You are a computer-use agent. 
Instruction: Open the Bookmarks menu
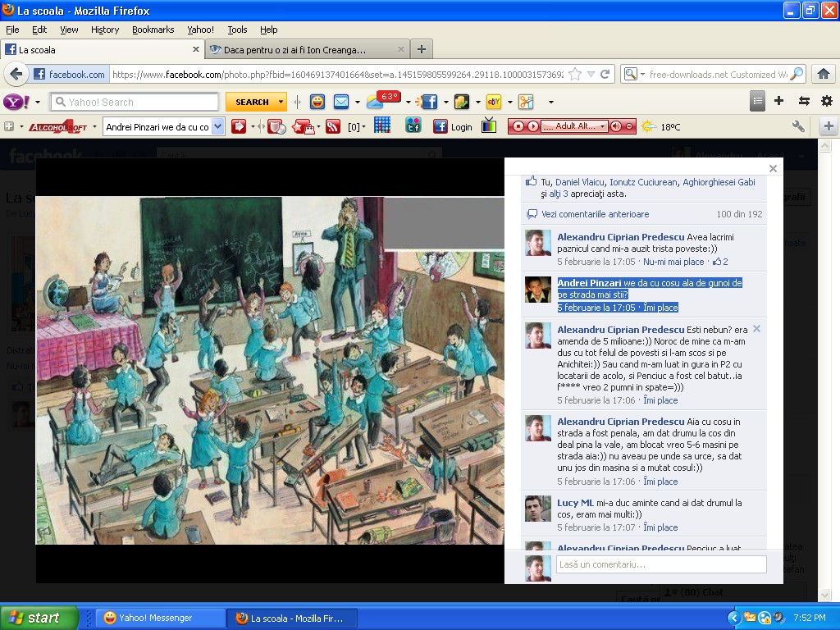pos(153,30)
